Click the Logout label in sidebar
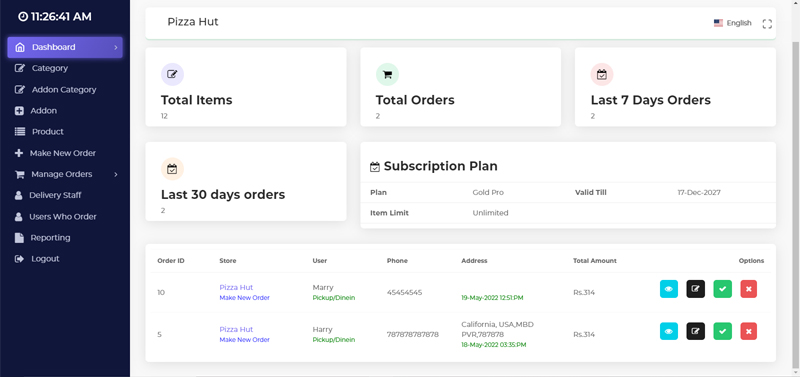 45,259
